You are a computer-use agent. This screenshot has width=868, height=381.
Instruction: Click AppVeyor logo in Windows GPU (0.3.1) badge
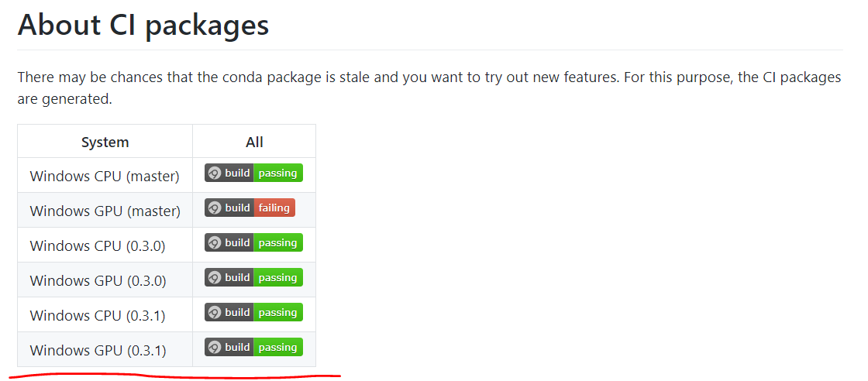215,347
